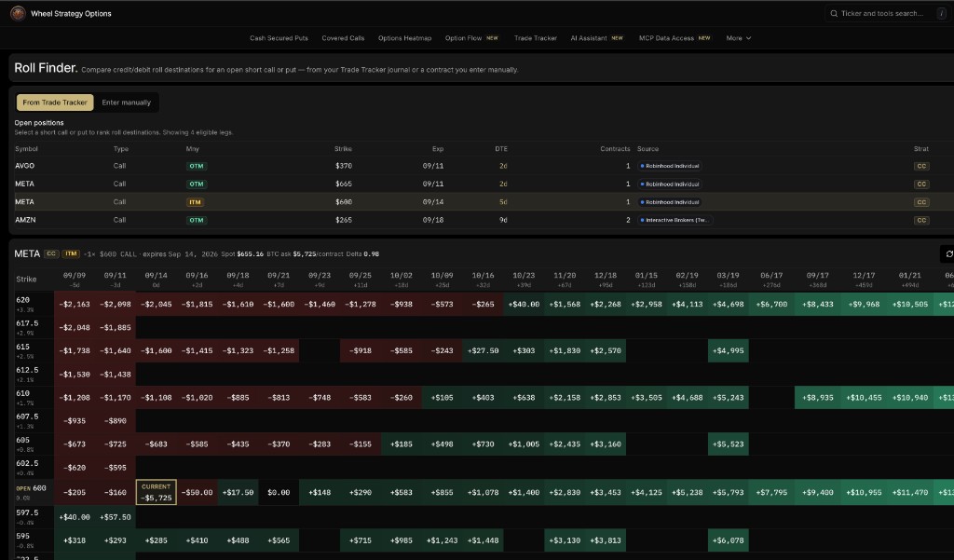The height and width of the screenshot is (560, 954).
Task: Pick the $0.00 roll on 09/21
Action: tap(279, 492)
